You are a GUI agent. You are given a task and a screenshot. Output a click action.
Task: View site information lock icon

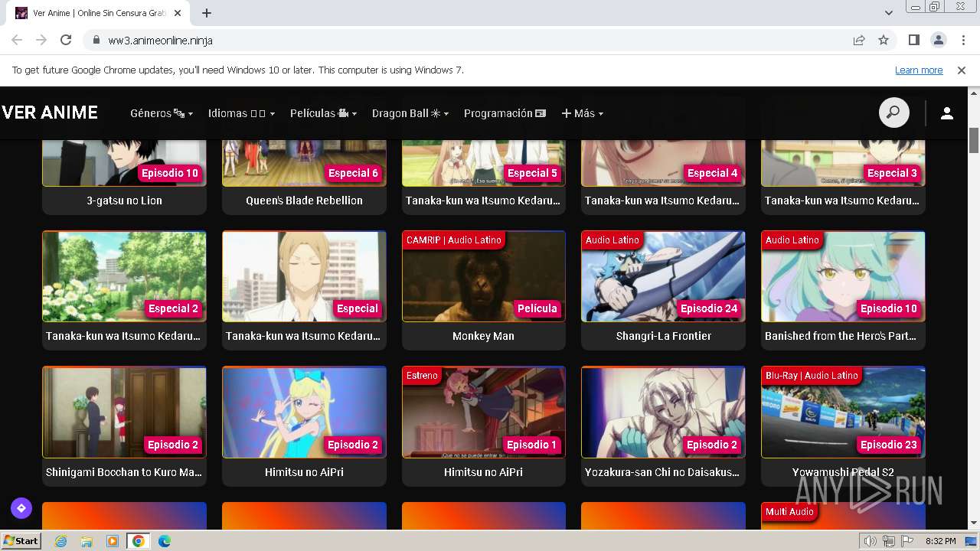96,41
